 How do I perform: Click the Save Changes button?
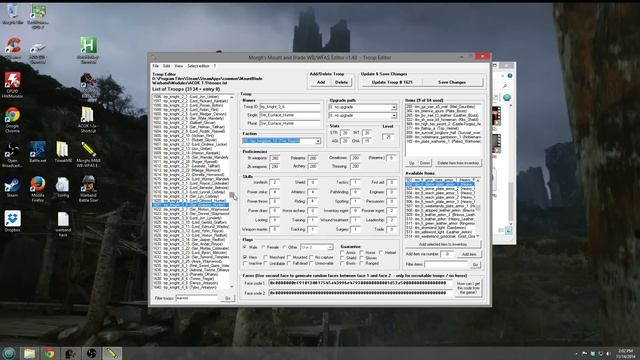point(452,82)
